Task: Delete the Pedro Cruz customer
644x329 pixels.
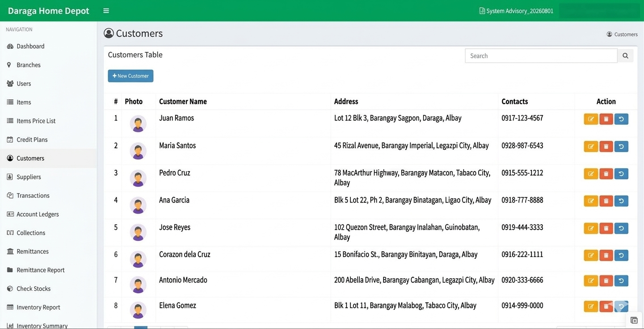Action: pyautogui.click(x=606, y=173)
